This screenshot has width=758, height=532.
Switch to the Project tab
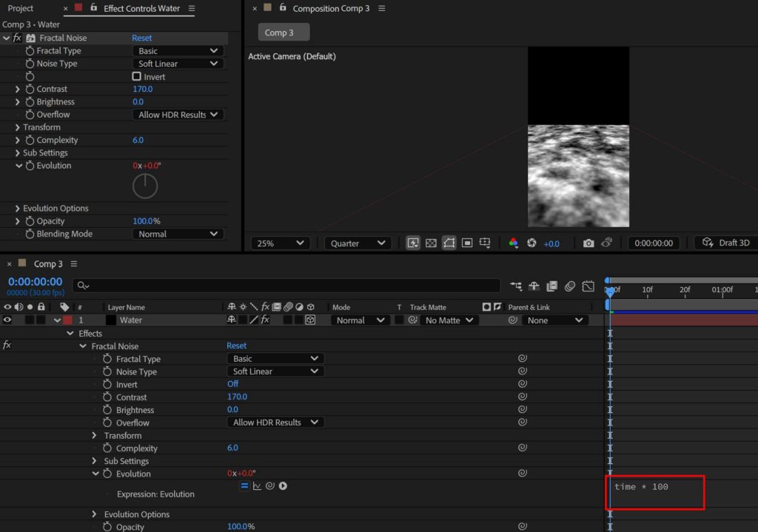point(20,8)
